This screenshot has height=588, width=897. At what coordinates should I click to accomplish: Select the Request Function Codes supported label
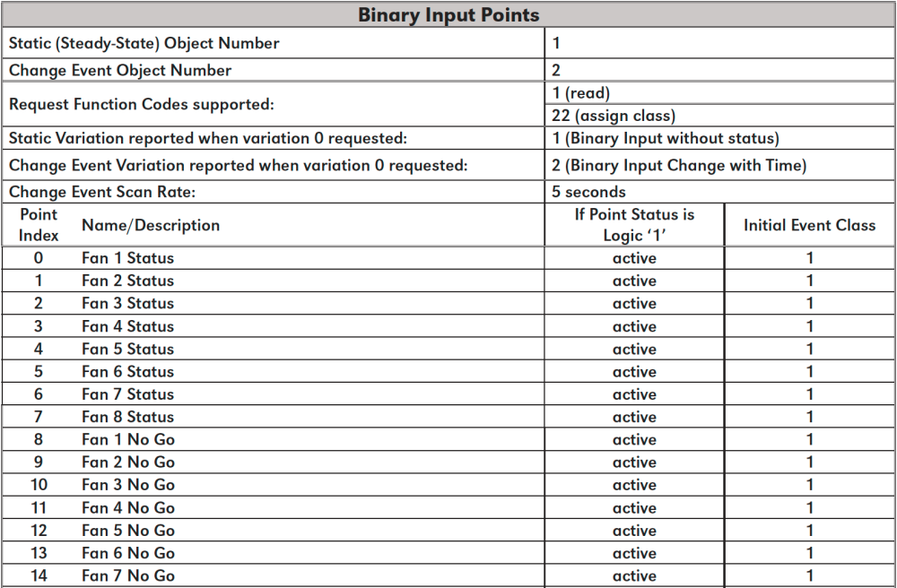point(141,104)
